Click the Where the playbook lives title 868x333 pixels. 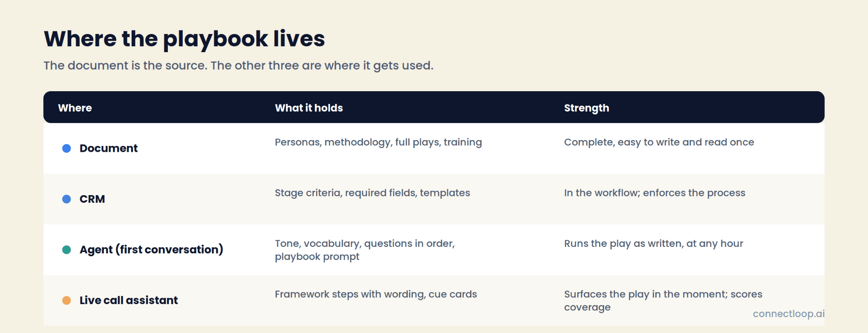pos(184,39)
